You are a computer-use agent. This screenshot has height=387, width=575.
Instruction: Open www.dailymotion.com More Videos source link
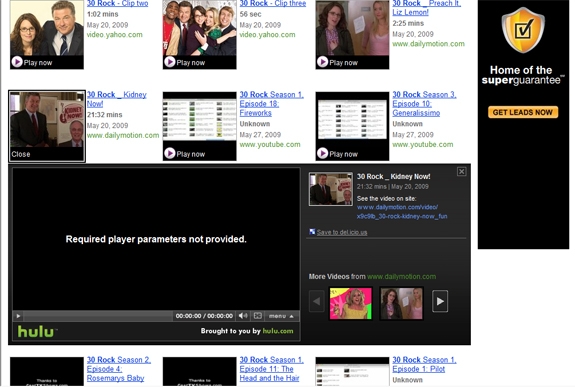pos(402,277)
